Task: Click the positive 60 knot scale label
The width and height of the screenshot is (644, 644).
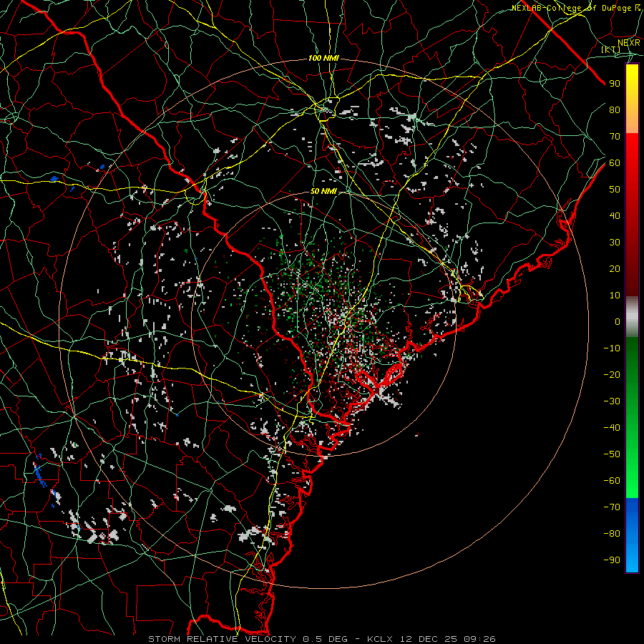Action: coord(615,163)
